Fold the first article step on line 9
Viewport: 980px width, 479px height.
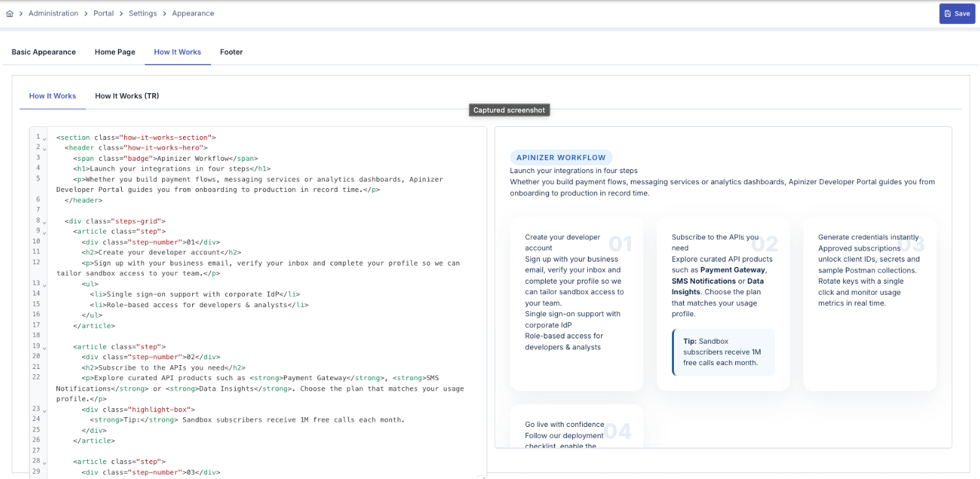coord(44,232)
